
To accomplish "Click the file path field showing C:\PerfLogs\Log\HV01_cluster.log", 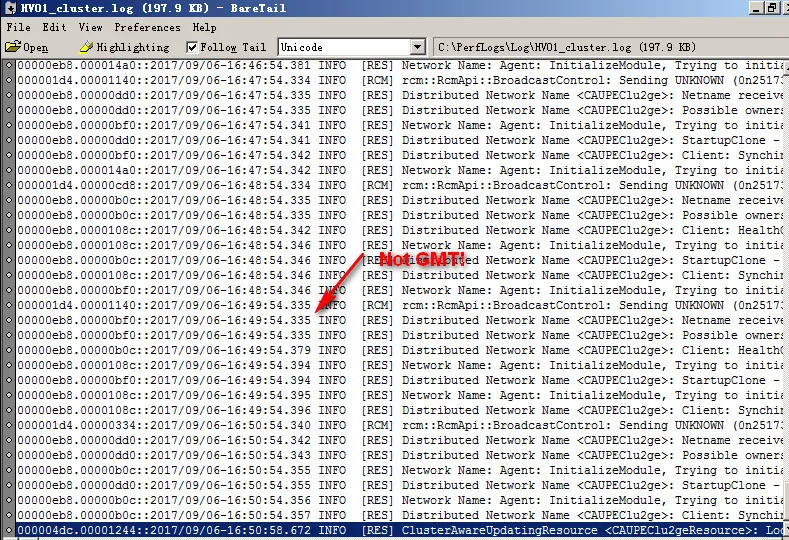I will [x=611, y=47].
